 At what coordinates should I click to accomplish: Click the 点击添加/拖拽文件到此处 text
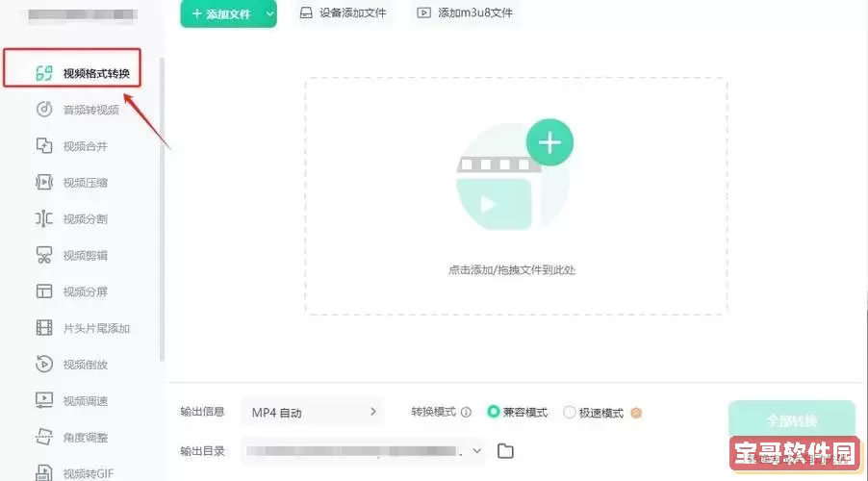512,270
